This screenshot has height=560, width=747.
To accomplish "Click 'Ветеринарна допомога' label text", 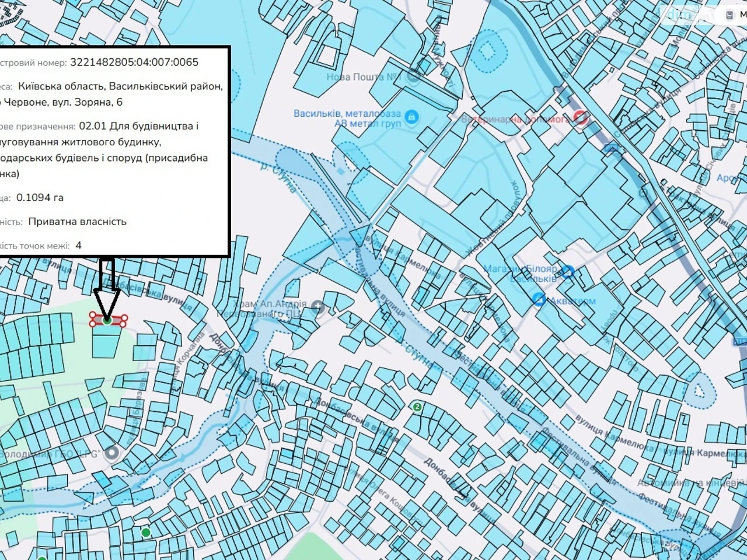I will [x=516, y=119].
